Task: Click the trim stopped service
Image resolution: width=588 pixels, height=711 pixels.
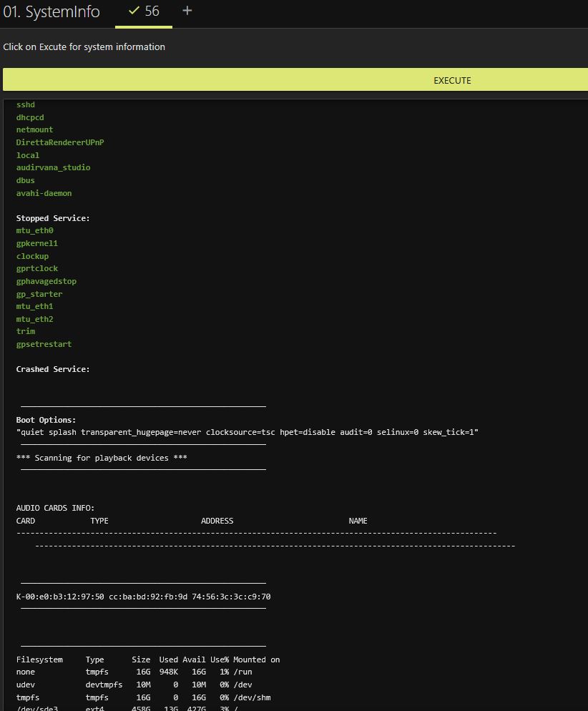Action: [x=25, y=331]
